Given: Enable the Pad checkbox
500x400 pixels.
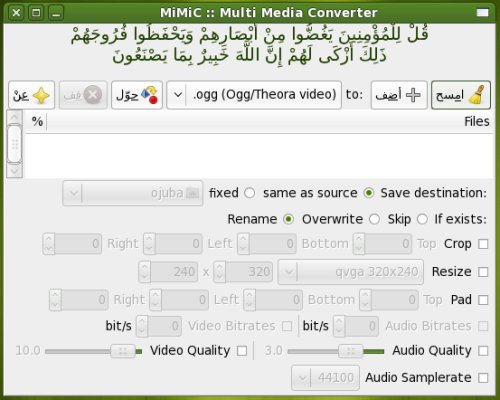Looking at the screenshot, I should 483,300.
